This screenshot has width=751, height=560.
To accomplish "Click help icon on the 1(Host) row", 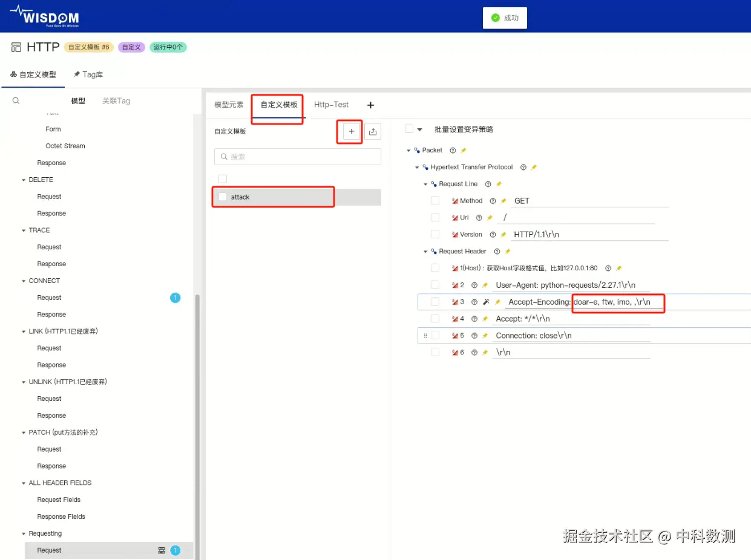I will pos(608,268).
